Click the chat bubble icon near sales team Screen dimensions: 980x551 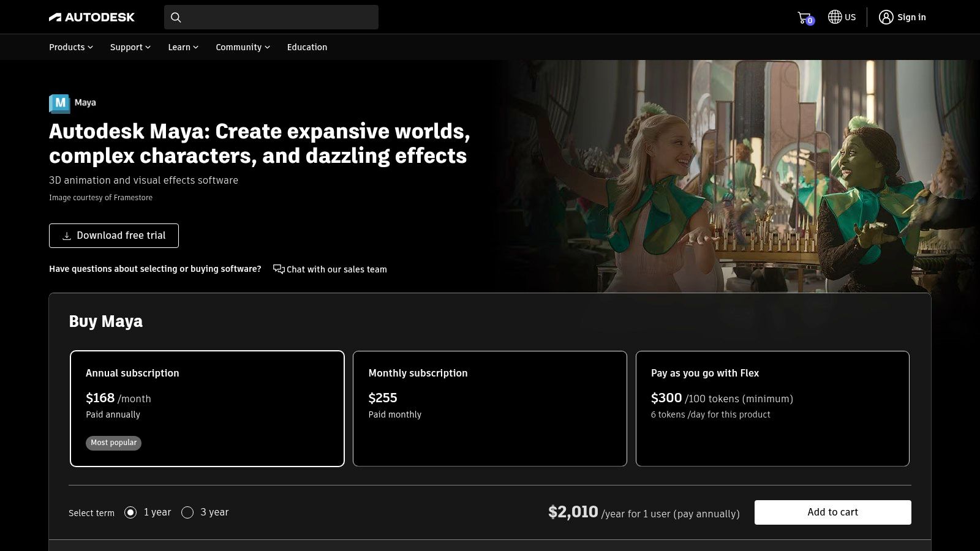(x=277, y=269)
